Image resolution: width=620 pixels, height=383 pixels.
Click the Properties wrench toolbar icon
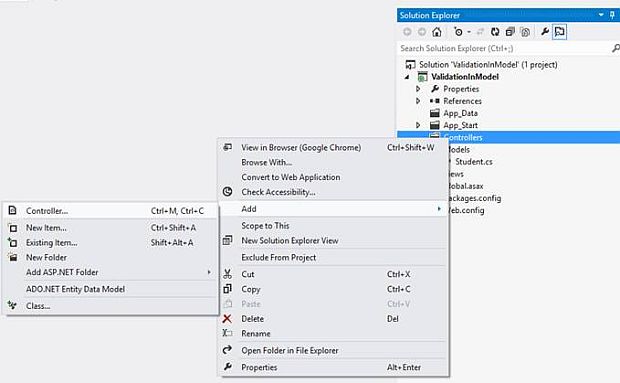click(x=545, y=31)
